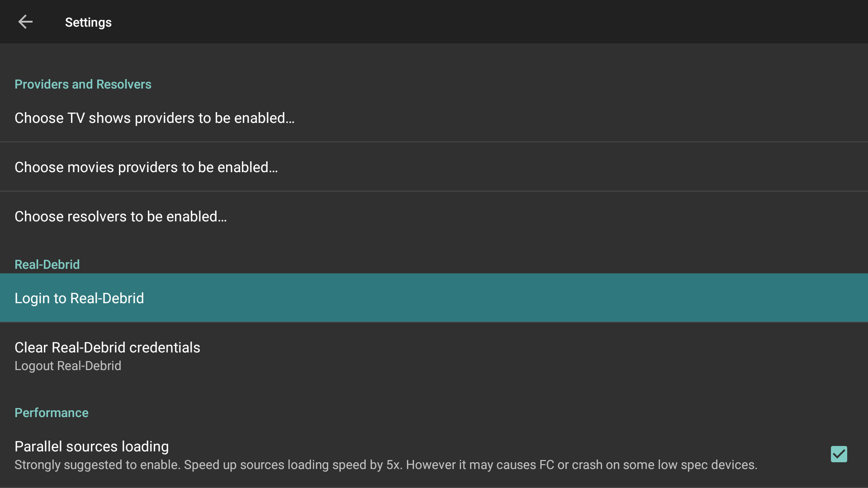Go back using the arrow icon
This screenshot has height=488, width=868.
pyautogui.click(x=25, y=22)
